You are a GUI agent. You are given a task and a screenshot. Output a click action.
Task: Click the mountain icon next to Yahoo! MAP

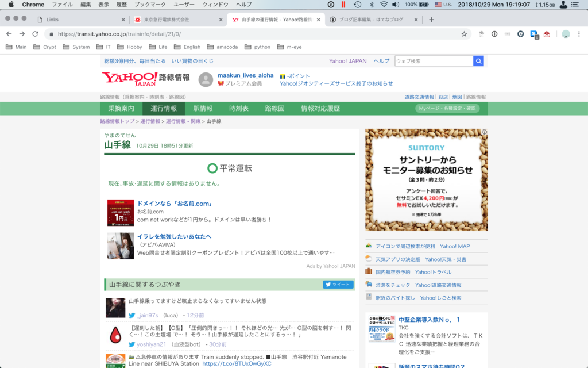pyautogui.click(x=369, y=246)
